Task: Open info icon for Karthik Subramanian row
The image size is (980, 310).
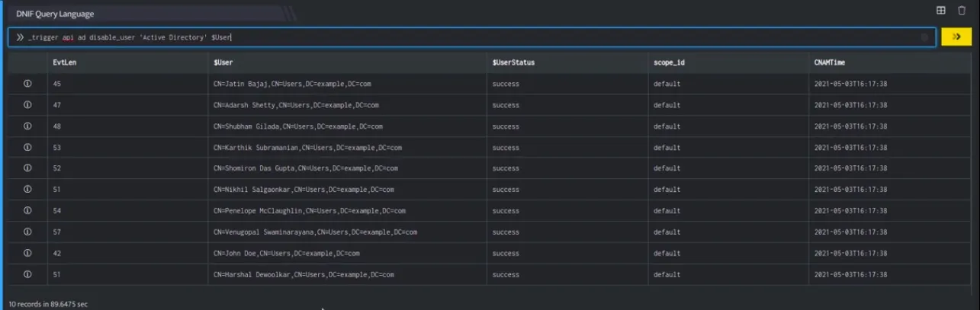Action: pyautogui.click(x=27, y=147)
